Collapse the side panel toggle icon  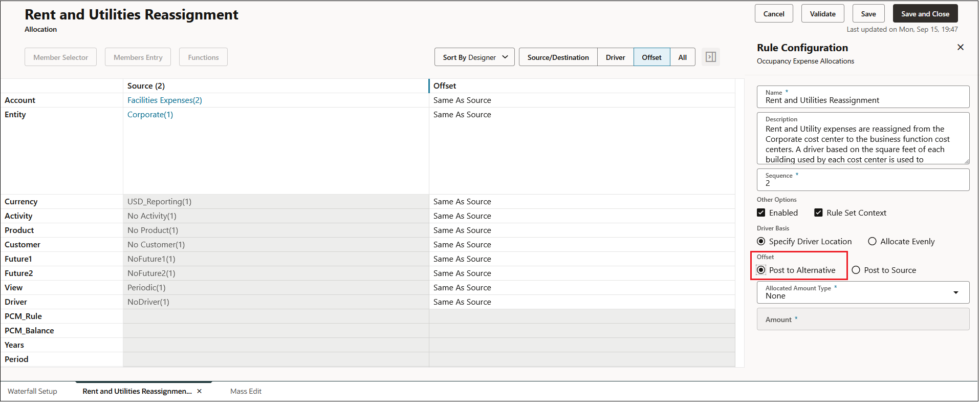coord(710,57)
